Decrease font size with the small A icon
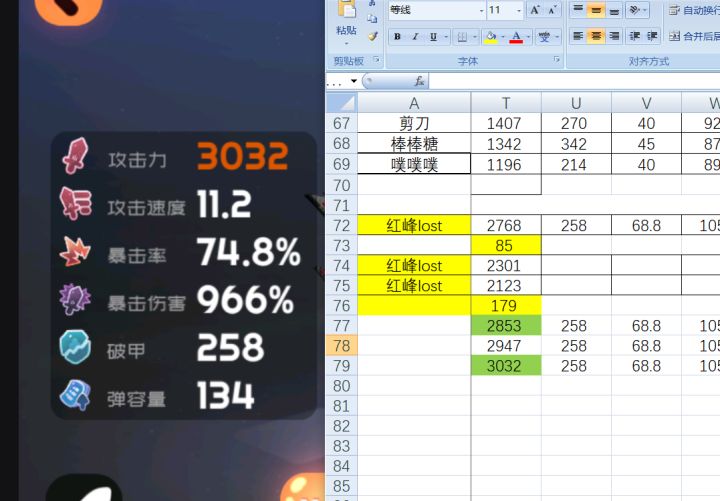720x501 pixels. 552,10
